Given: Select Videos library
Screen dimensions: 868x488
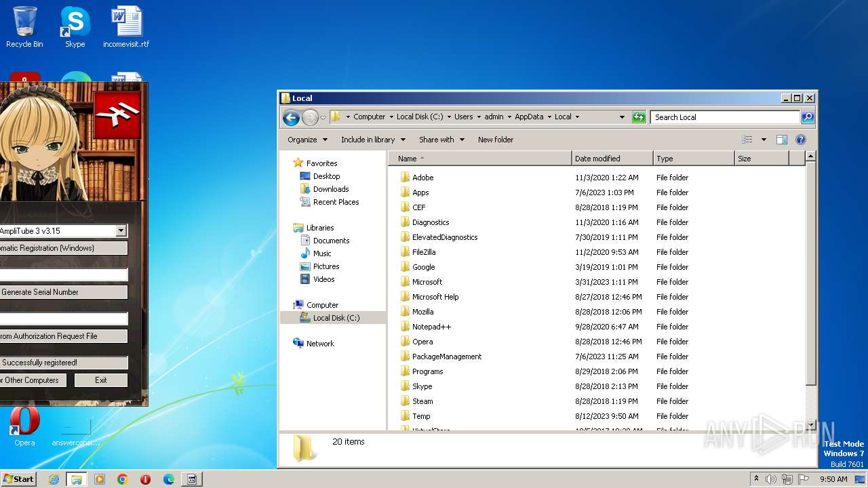Looking at the screenshot, I should pyautogui.click(x=323, y=279).
